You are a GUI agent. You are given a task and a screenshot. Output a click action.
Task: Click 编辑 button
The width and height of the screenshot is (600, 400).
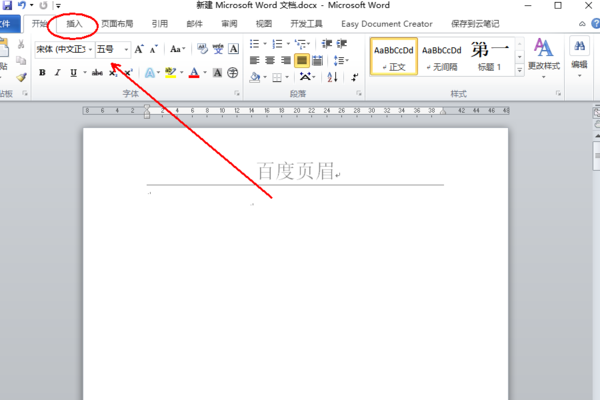579,57
